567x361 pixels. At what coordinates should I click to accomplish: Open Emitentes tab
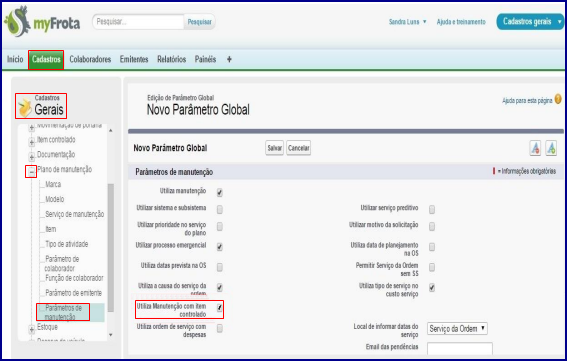(x=134, y=59)
